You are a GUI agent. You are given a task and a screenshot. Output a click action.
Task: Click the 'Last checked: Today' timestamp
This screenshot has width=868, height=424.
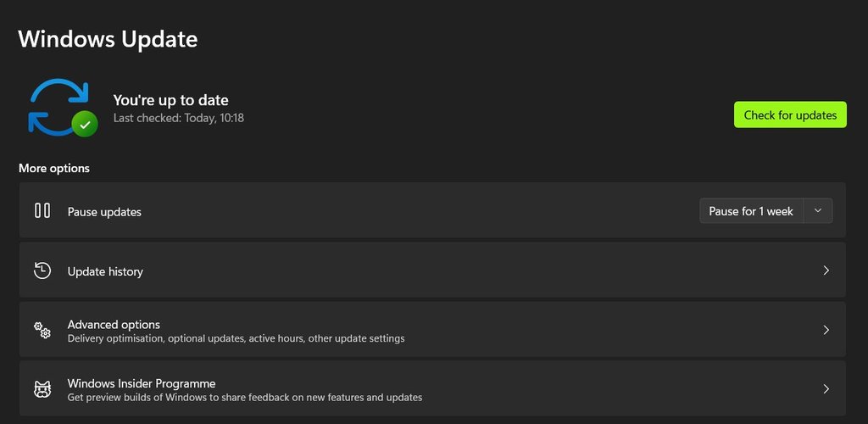178,118
